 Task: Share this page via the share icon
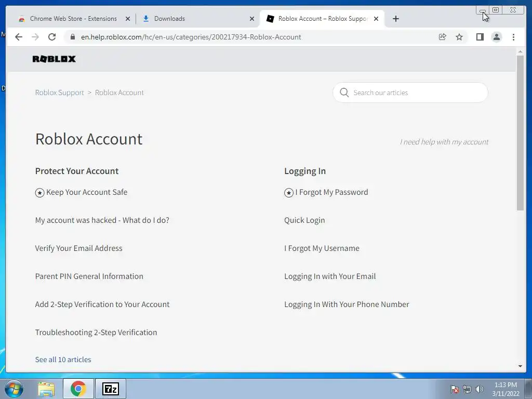pos(443,37)
